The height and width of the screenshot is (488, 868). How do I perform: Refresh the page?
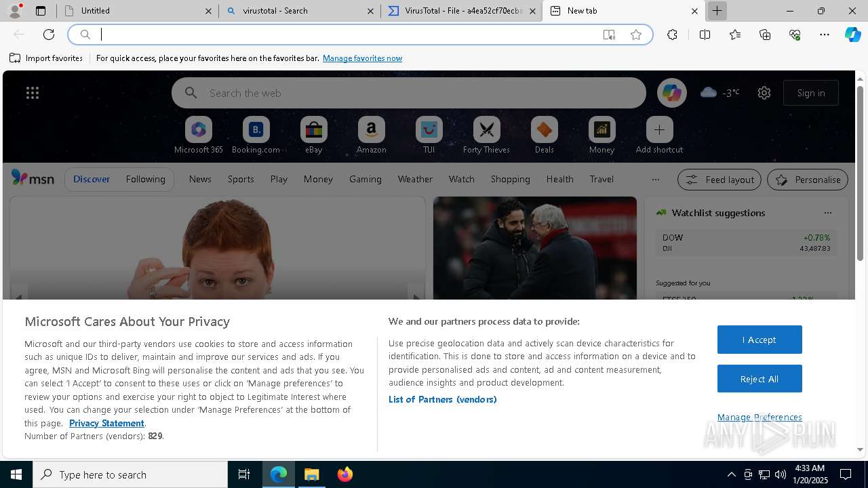[x=49, y=35]
